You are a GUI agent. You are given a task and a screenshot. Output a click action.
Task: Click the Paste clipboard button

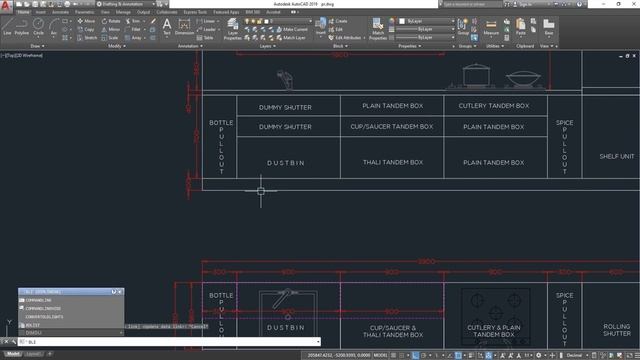click(520, 27)
